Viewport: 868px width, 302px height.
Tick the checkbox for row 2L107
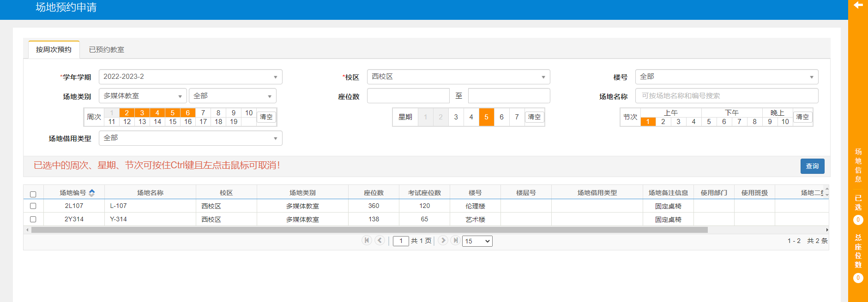point(33,206)
